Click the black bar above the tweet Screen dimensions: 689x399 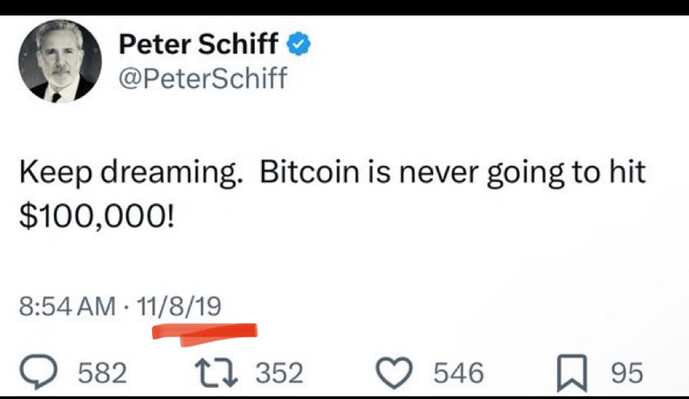(x=344, y=7)
